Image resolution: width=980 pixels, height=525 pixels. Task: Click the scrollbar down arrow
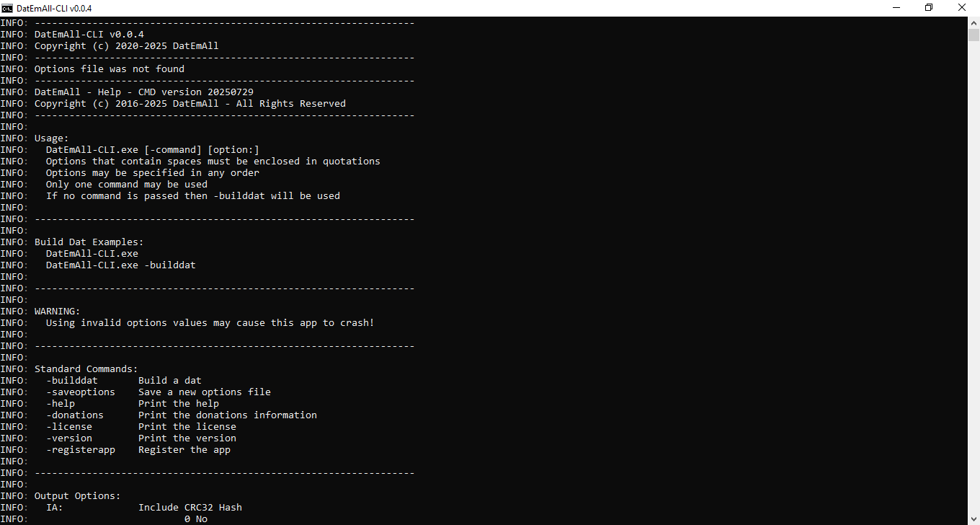click(974, 519)
